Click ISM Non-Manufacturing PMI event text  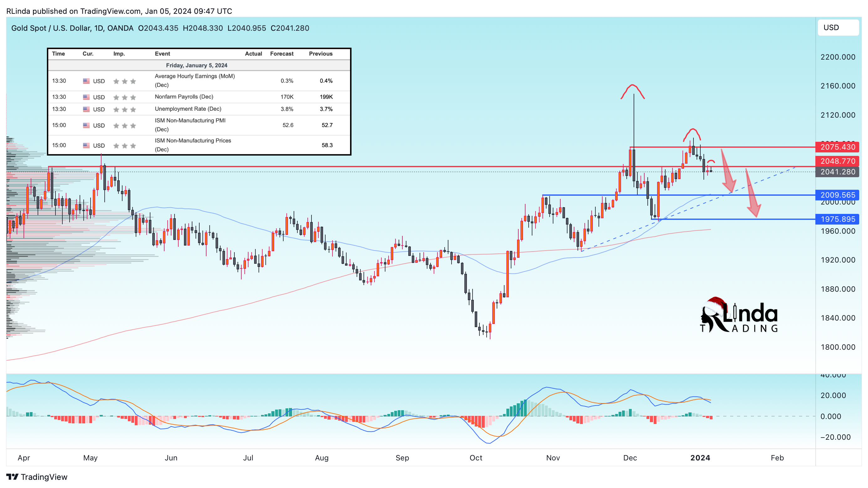[x=190, y=125]
